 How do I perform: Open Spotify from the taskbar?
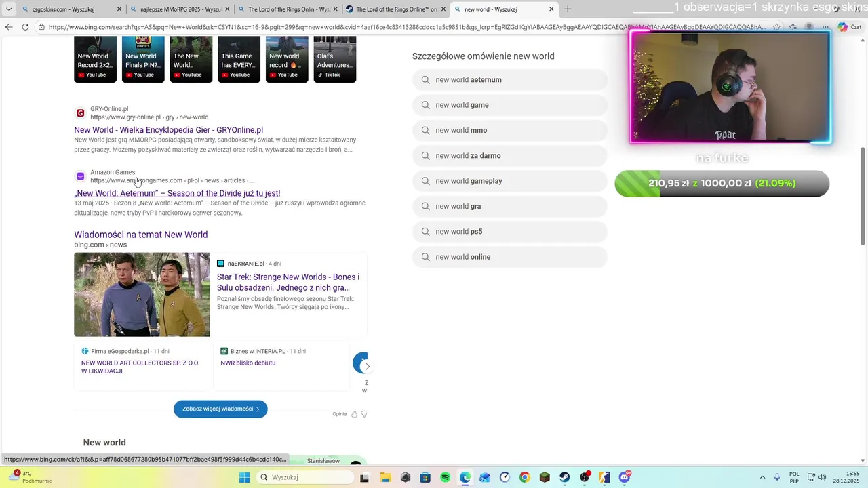[x=446, y=477]
